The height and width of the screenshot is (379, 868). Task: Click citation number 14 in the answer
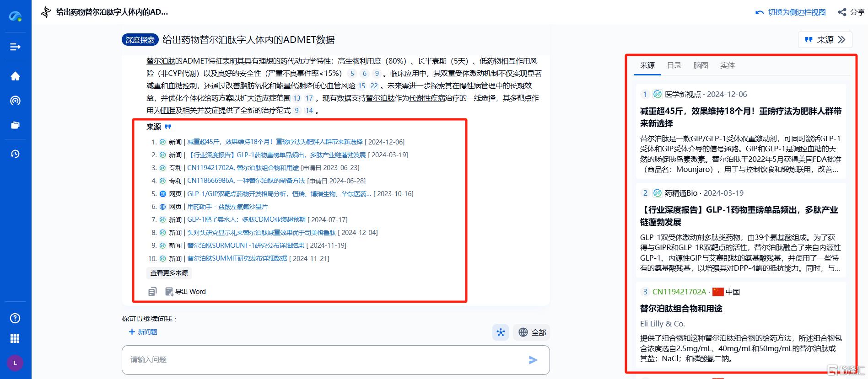pyautogui.click(x=309, y=110)
